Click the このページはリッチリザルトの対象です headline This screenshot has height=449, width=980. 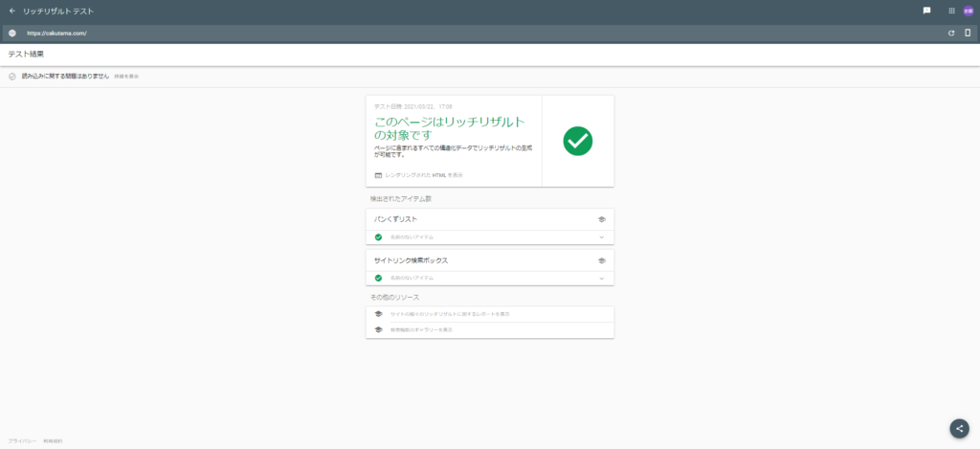450,127
